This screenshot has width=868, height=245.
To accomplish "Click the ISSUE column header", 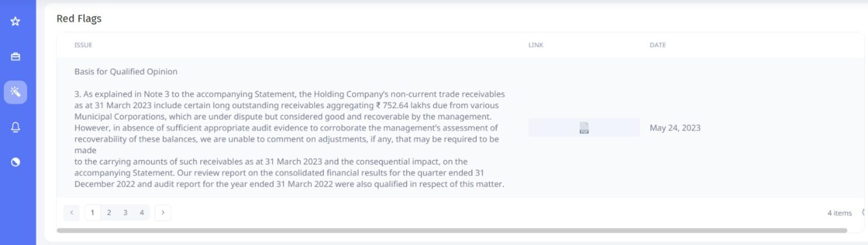I will click(83, 45).
